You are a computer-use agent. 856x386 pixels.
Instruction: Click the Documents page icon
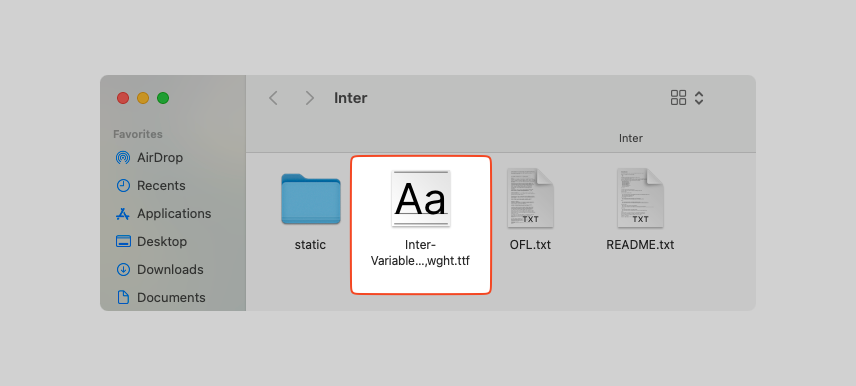[123, 298]
